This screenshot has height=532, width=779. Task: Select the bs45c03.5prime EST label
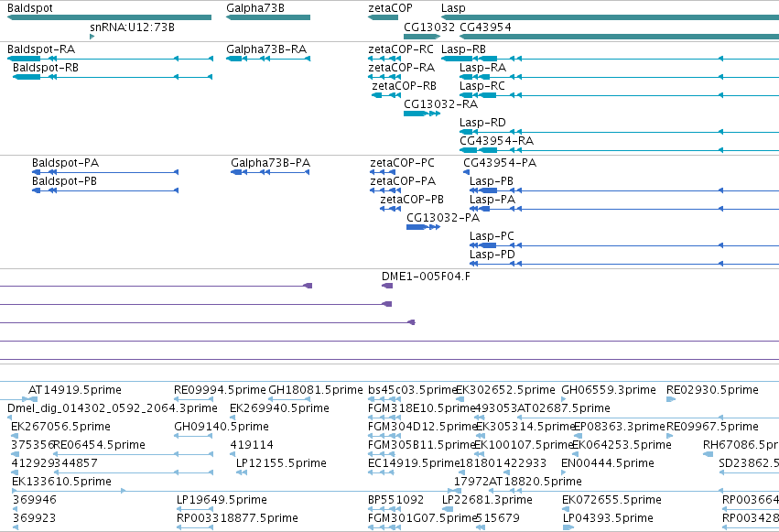[x=412, y=390]
